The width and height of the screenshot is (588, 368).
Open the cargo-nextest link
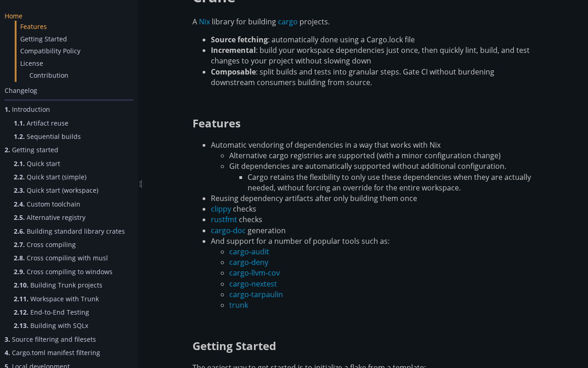(253, 284)
